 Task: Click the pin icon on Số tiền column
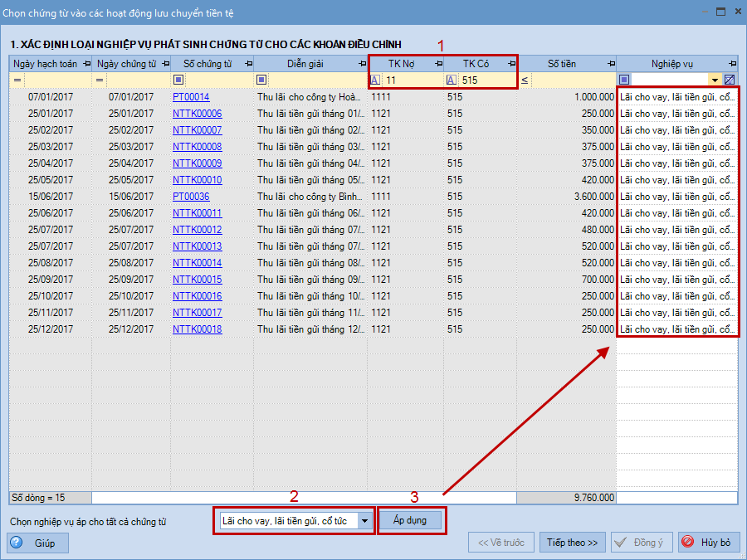point(611,64)
